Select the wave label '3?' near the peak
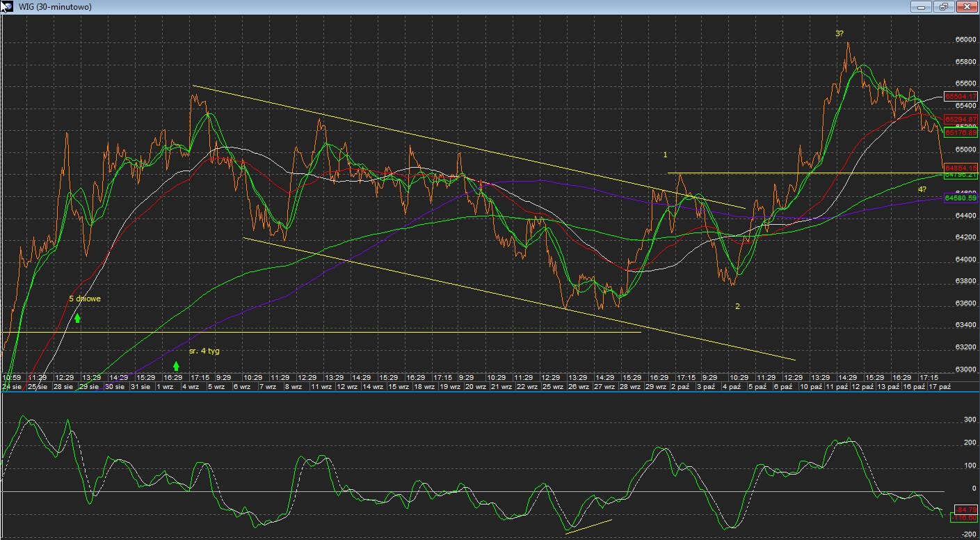The width and height of the screenshot is (980, 540). tap(840, 33)
